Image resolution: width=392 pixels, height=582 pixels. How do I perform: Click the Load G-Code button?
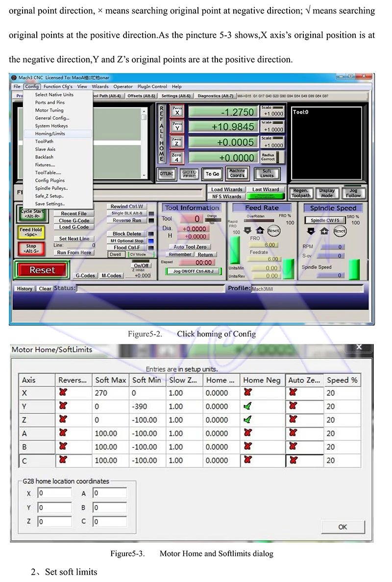pos(74,227)
